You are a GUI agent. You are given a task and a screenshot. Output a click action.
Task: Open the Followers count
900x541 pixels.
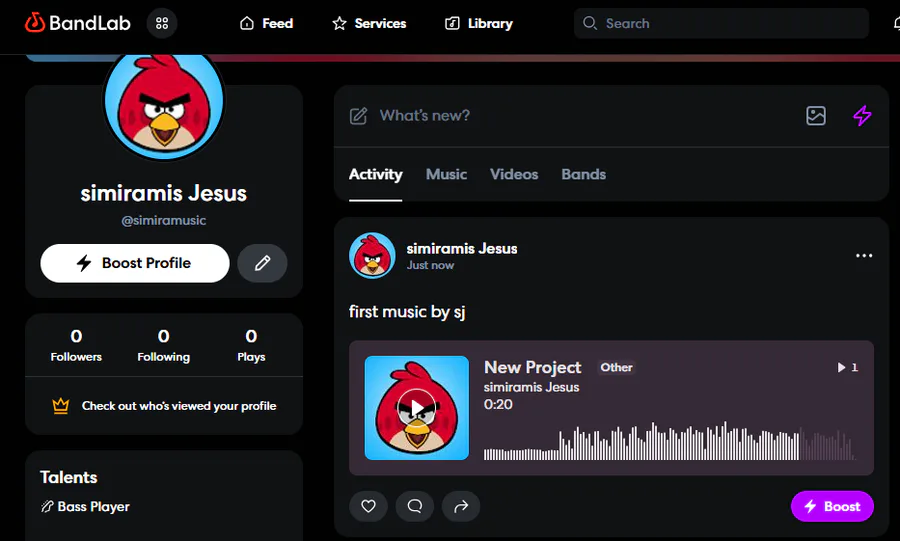pos(76,344)
